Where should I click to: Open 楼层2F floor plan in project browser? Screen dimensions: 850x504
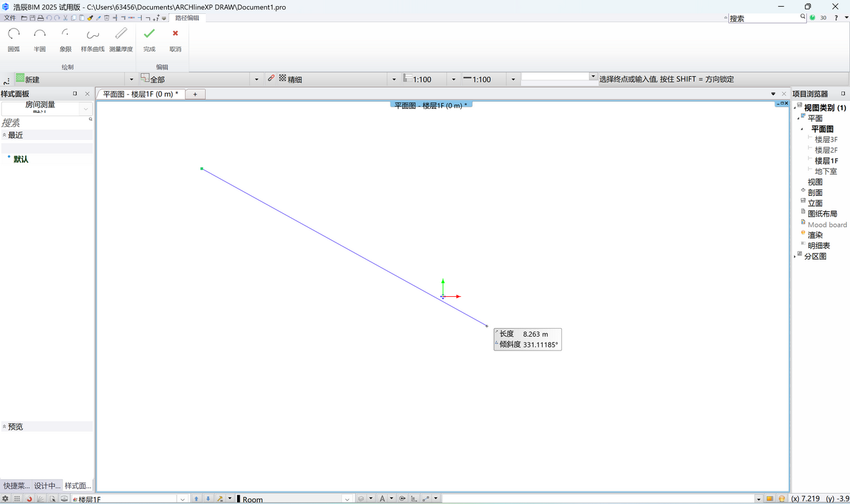tap(825, 150)
